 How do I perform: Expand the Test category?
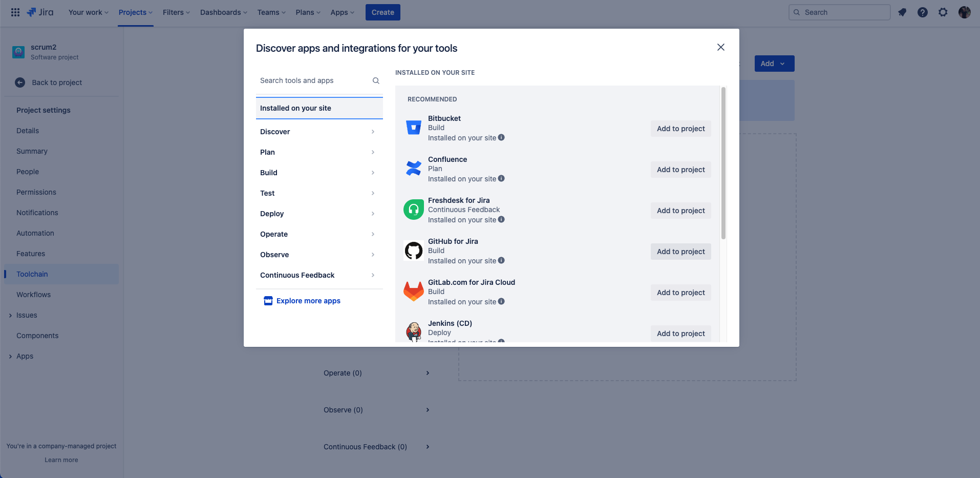(319, 193)
